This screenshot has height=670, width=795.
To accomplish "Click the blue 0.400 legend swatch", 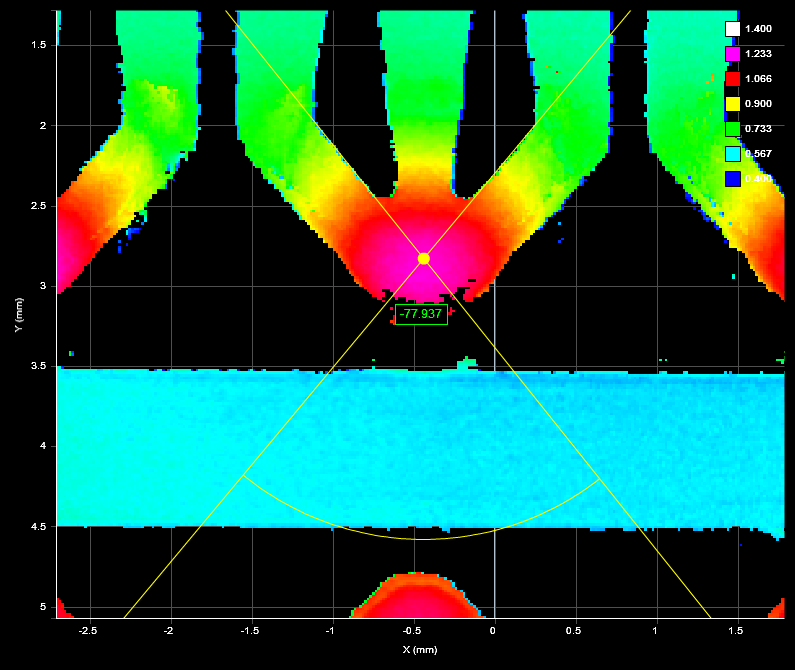I will click(x=733, y=179).
